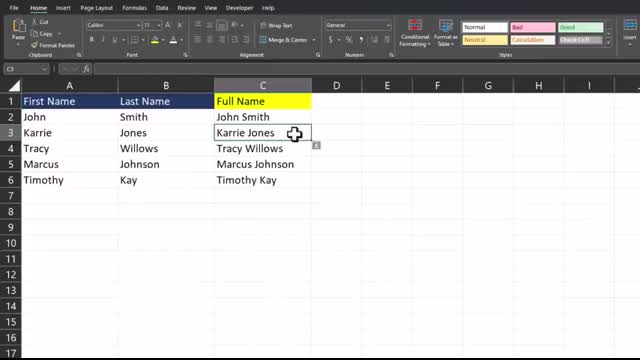Increase the indent

246,40
